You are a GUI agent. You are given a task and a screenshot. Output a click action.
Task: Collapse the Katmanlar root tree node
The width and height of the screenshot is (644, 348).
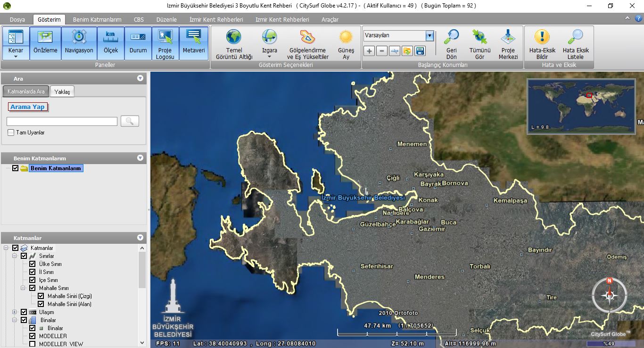click(x=6, y=248)
